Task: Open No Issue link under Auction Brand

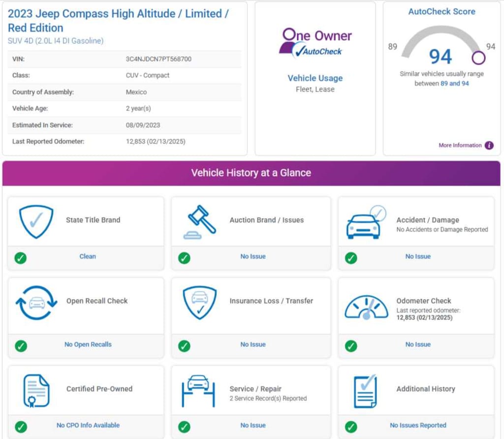Action: click(x=253, y=256)
